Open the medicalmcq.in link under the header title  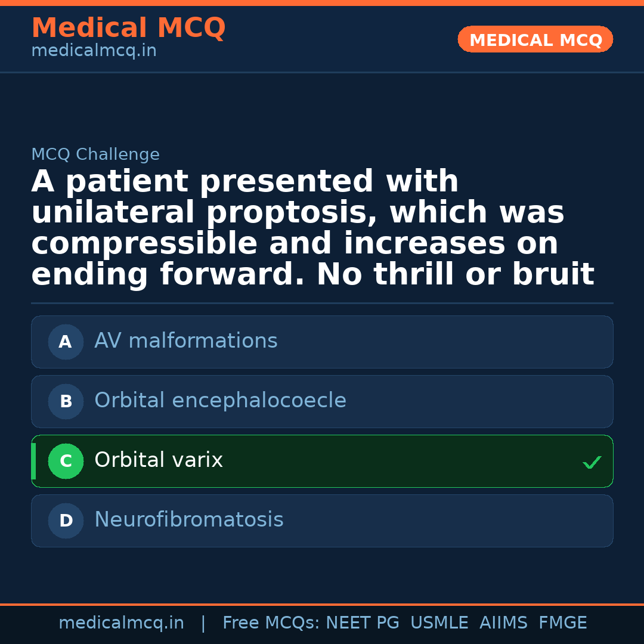click(94, 51)
